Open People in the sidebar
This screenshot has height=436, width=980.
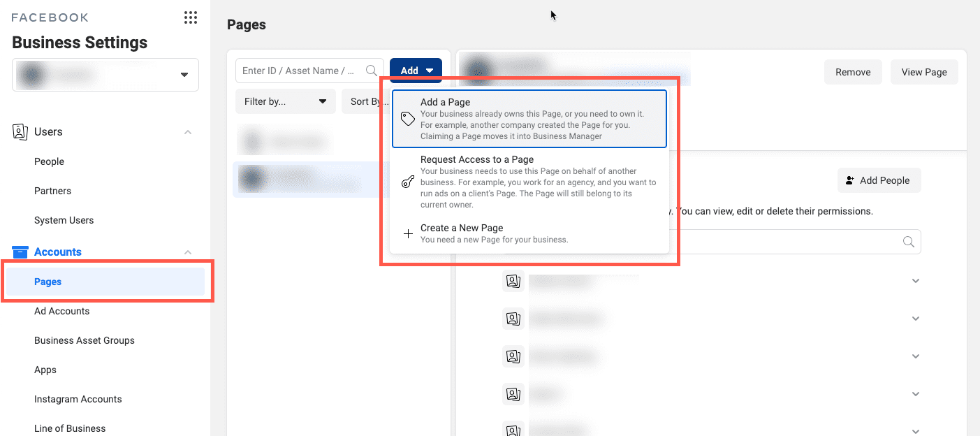49,161
